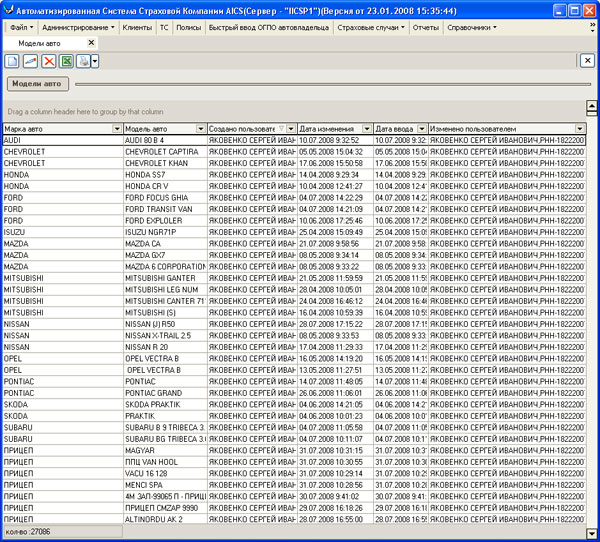This screenshot has height=542, width=600.
Task: Open the Модель авто column filter dropdown
Action: point(200,129)
